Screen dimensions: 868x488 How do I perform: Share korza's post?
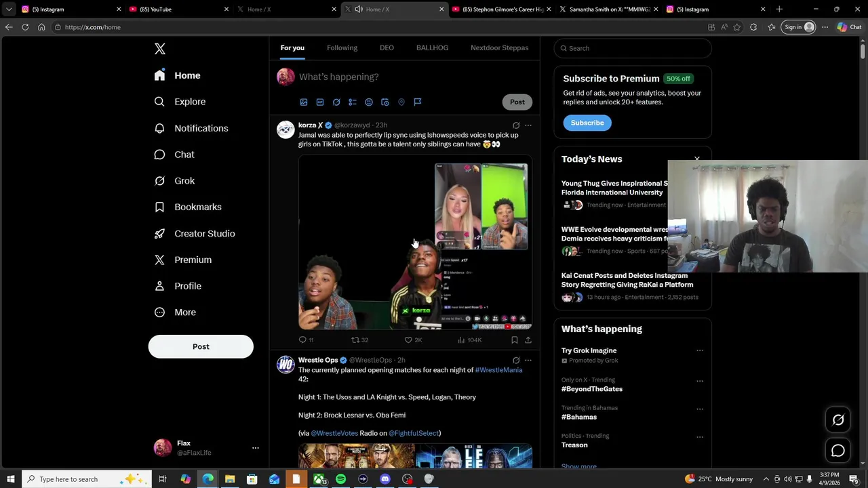pyautogui.click(x=528, y=340)
